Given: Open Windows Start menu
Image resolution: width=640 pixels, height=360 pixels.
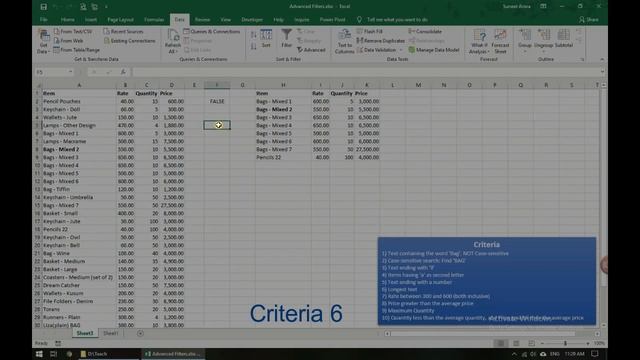Looking at the screenshot, I should [39, 354].
